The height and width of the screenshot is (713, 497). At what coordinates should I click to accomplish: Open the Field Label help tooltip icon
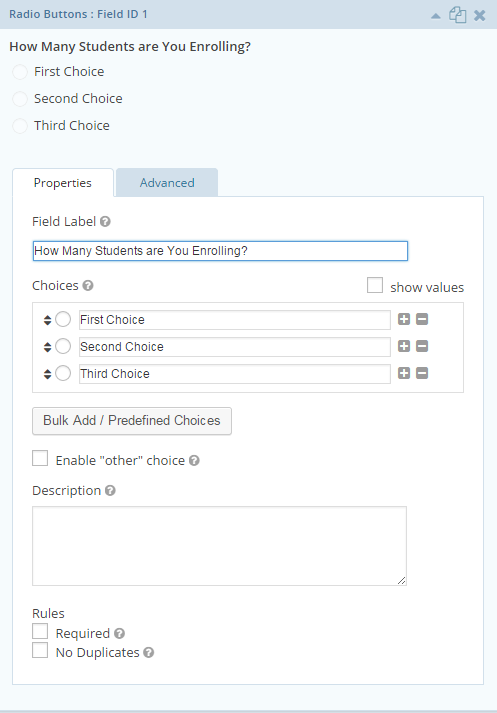tap(105, 221)
